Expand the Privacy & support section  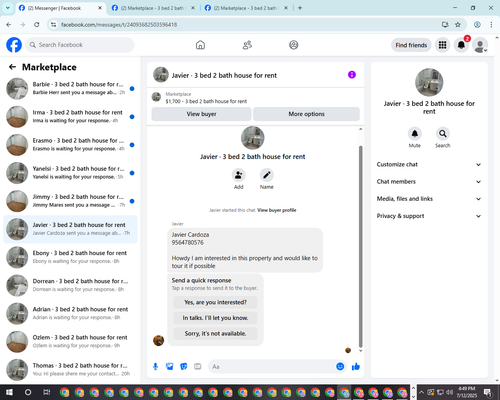point(429,216)
